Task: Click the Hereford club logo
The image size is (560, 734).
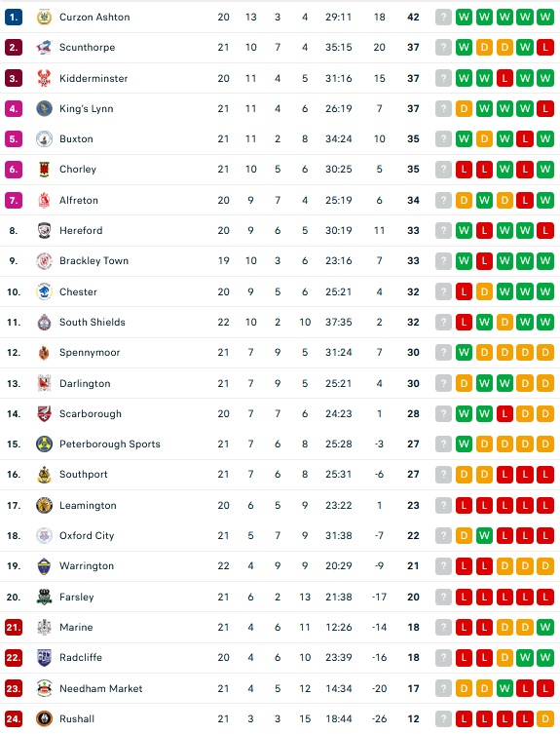Action: tap(44, 230)
